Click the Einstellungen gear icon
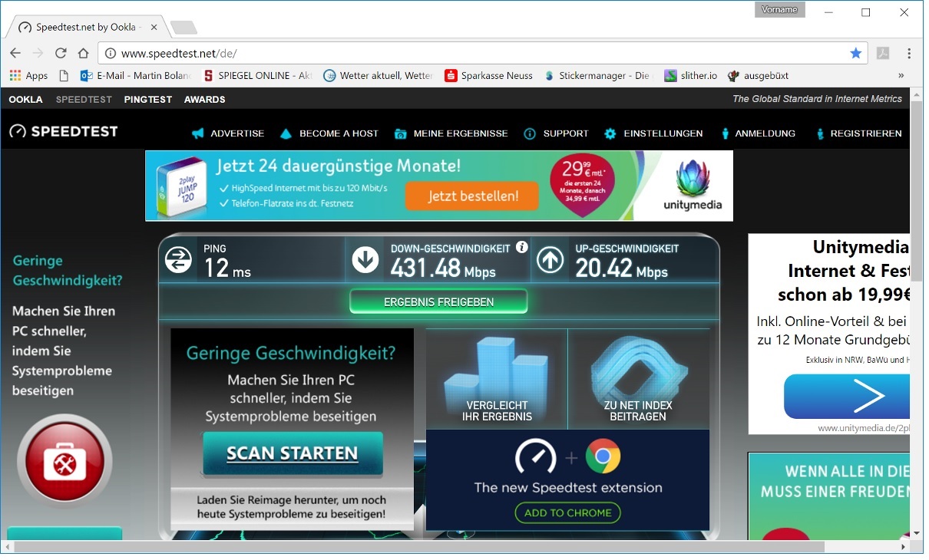This screenshot has height=560, width=929. tap(610, 133)
